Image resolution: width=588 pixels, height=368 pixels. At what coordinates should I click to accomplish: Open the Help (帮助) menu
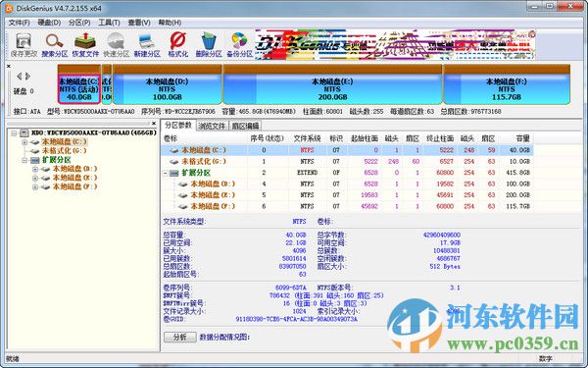pos(170,23)
